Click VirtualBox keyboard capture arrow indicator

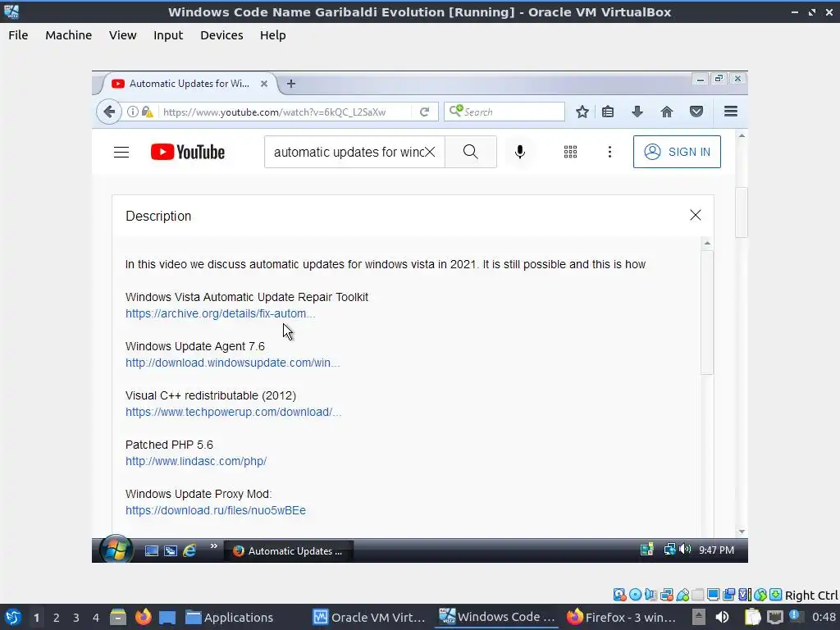point(776,595)
